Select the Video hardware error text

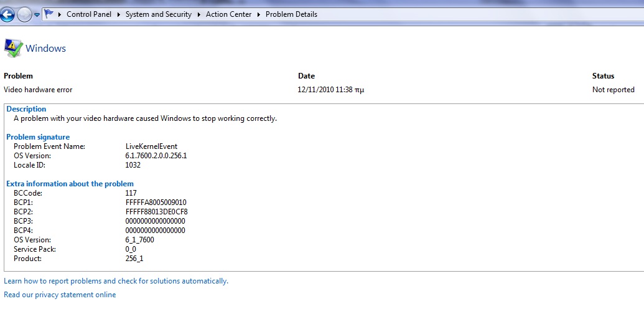(x=38, y=90)
